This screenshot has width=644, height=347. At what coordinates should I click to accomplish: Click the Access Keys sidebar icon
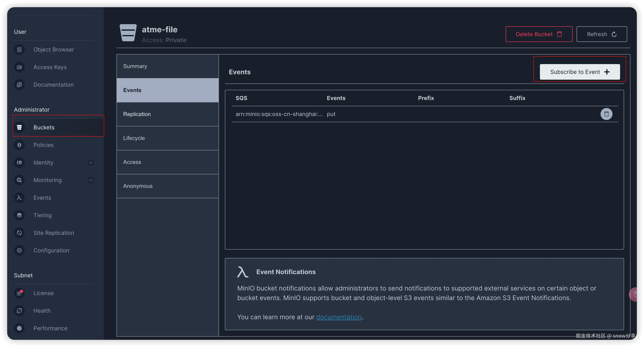click(x=19, y=67)
